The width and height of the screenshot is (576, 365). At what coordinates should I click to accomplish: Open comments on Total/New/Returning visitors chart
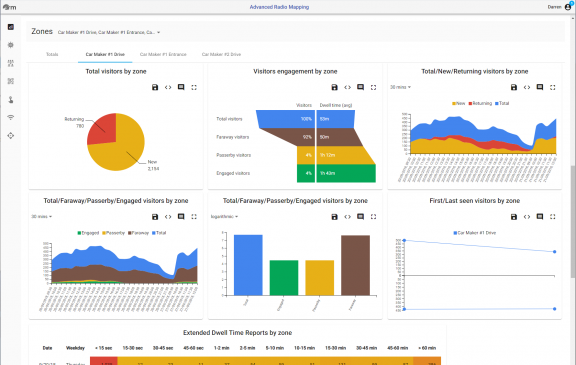tap(540, 87)
